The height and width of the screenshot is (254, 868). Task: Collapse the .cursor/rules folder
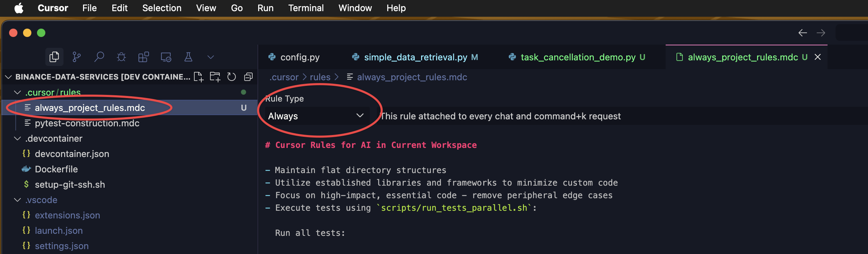(17, 92)
